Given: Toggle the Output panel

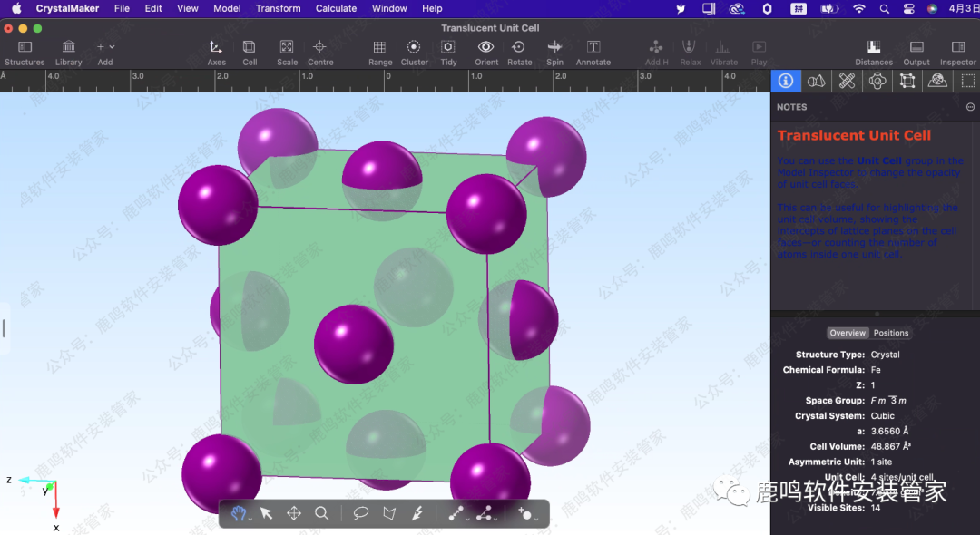Looking at the screenshot, I should 916,47.
